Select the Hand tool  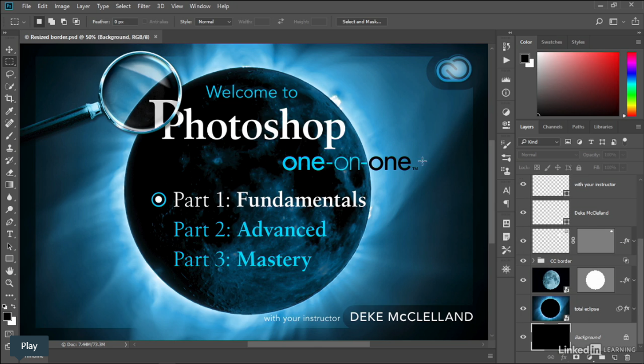(x=9, y=271)
